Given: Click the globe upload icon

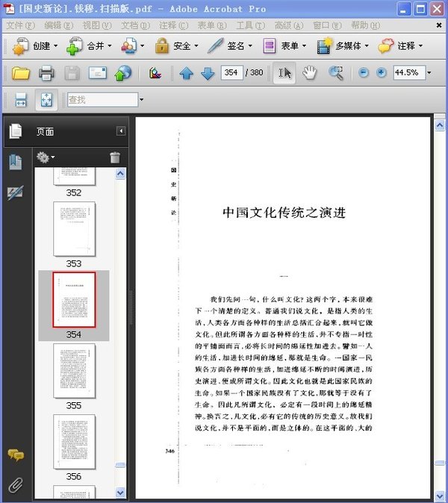Looking at the screenshot, I should pos(123,73).
